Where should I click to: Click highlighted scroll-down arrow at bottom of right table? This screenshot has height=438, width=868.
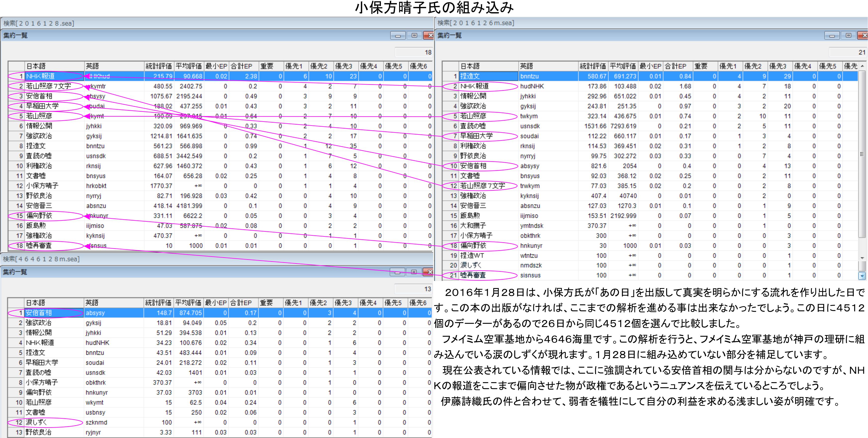point(862,276)
